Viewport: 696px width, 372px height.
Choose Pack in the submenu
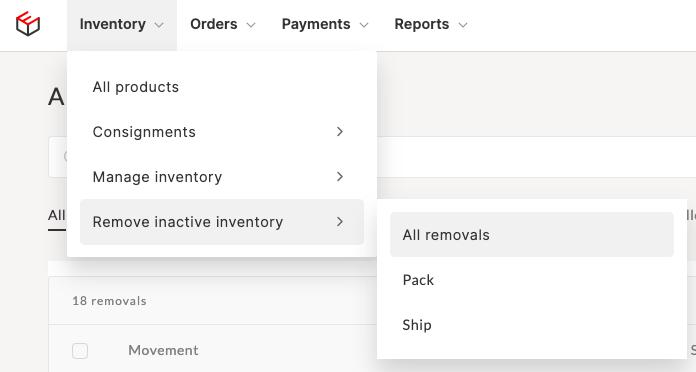pos(532,280)
